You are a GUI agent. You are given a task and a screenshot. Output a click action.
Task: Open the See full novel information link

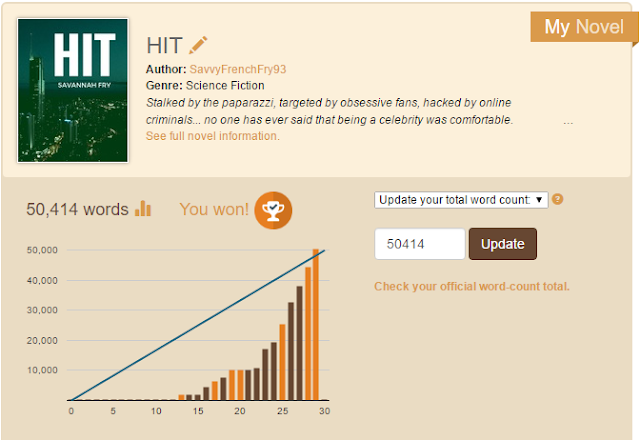click(213, 136)
